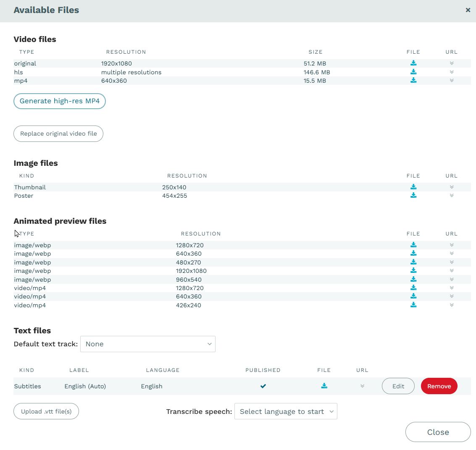Remove the English (Auto) subtitles track
Viewport: 476px width, 450px height.
click(439, 386)
